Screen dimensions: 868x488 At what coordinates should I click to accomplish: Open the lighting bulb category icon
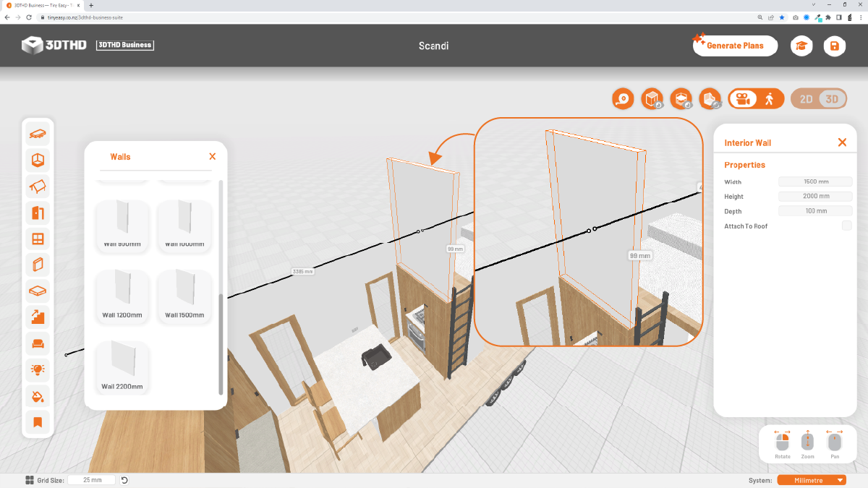click(x=38, y=369)
